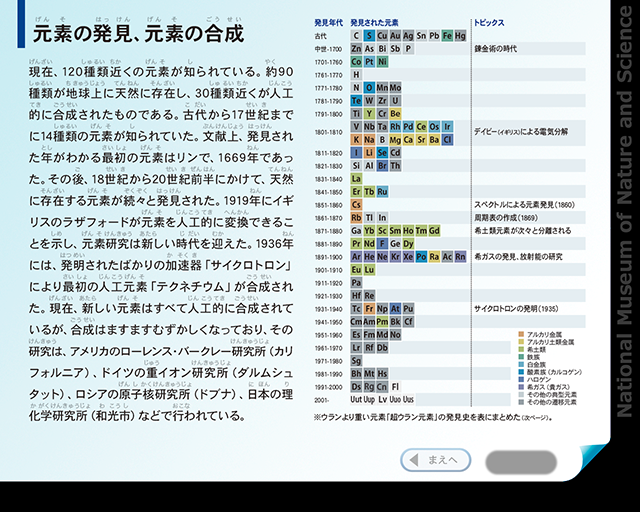Select the Rb element cell
This screenshot has width=640, height=512.
pyautogui.click(x=356, y=218)
